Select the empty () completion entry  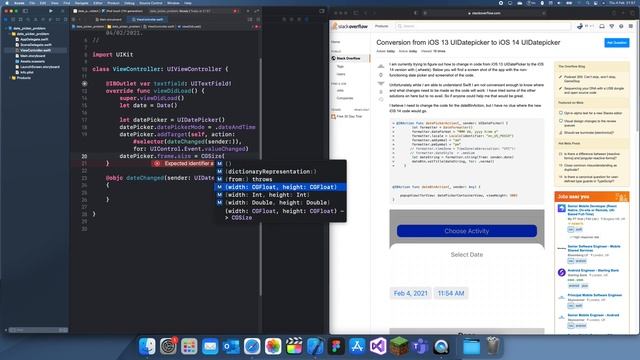[x=280, y=164]
